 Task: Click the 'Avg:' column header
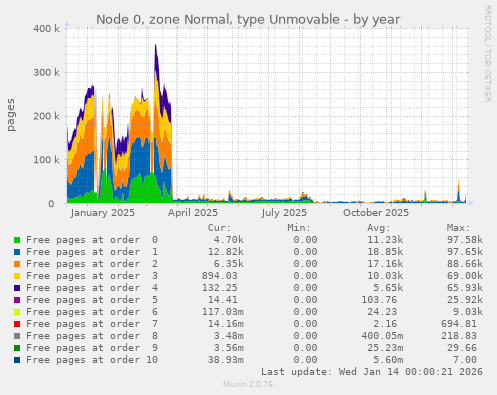(x=379, y=228)
